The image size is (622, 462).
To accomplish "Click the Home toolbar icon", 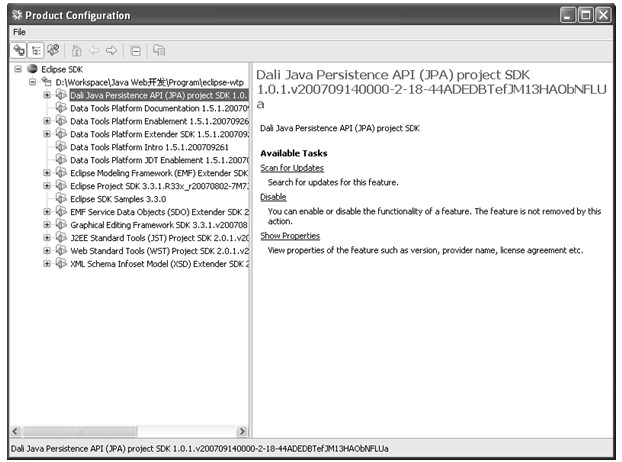I will pyautogui.click(x=76, y=50).
